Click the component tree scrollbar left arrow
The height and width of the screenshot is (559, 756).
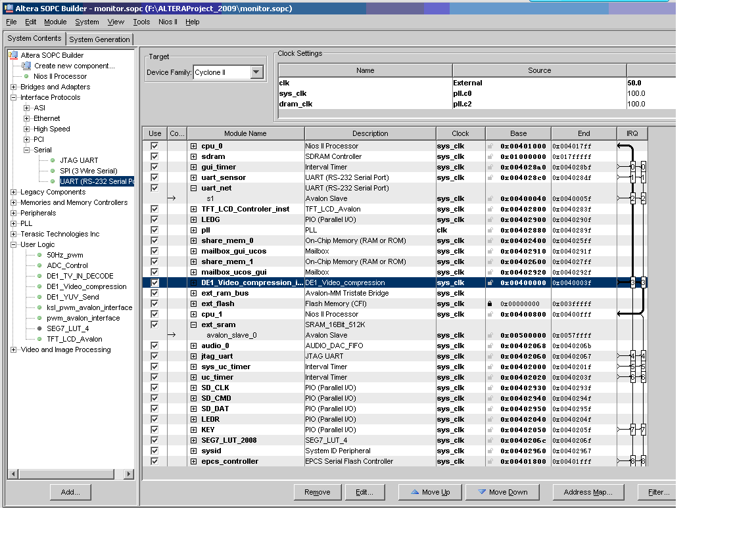pos(13,474)
